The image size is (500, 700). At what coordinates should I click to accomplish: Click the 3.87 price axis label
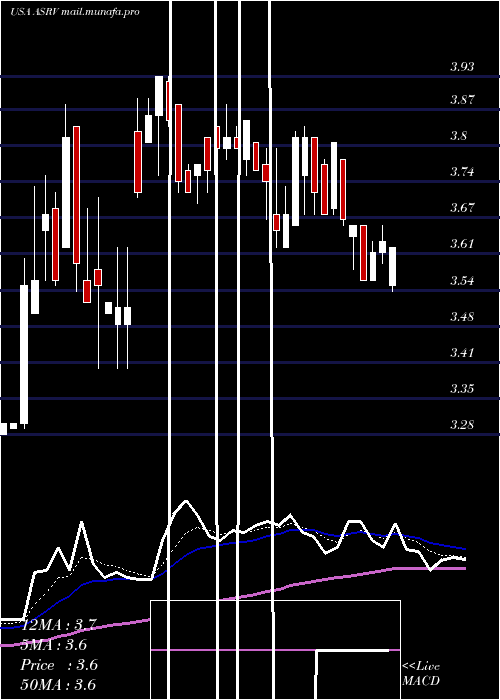(x=462, y=100)
